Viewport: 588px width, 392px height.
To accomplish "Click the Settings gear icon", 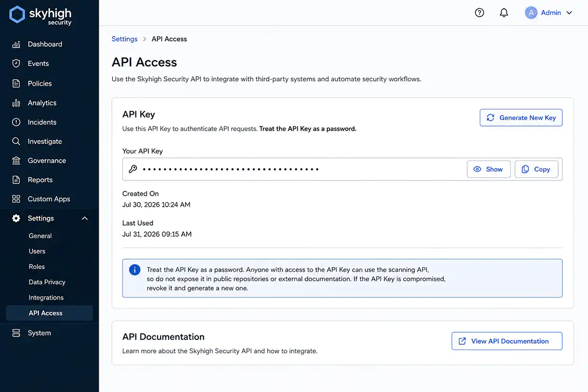I will [x=16, y=218].
